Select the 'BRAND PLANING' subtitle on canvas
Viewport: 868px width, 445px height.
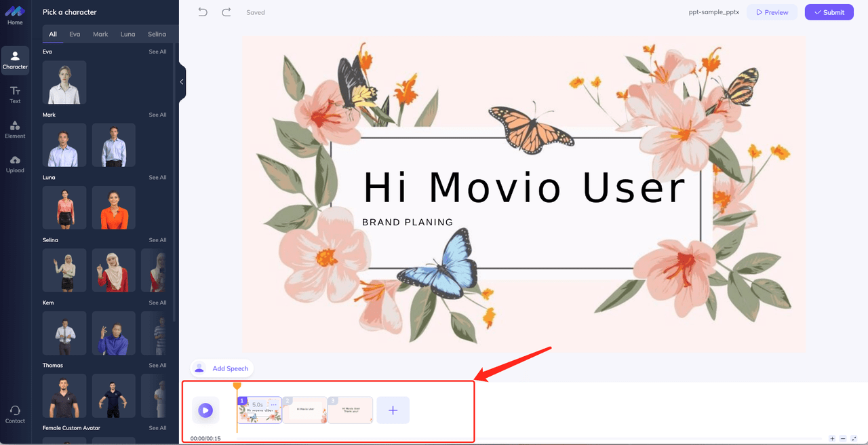408,222
